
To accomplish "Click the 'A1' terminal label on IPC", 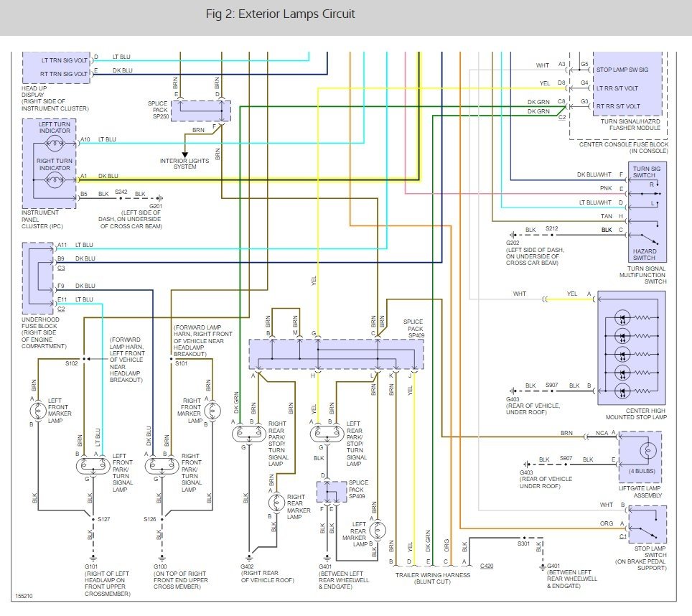I will (x=83, y=176).
